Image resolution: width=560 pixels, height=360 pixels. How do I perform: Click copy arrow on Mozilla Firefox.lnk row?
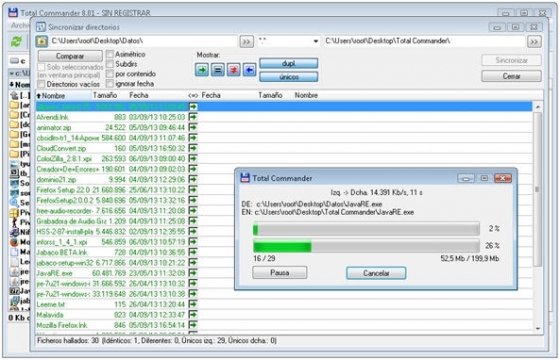(x=193, y=325)
